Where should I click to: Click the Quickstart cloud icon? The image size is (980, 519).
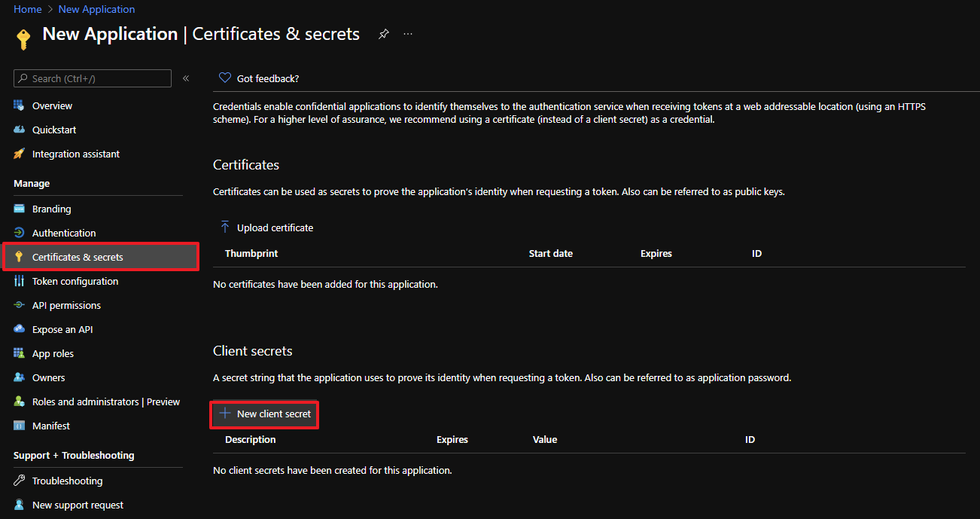[x=20, y=130]
